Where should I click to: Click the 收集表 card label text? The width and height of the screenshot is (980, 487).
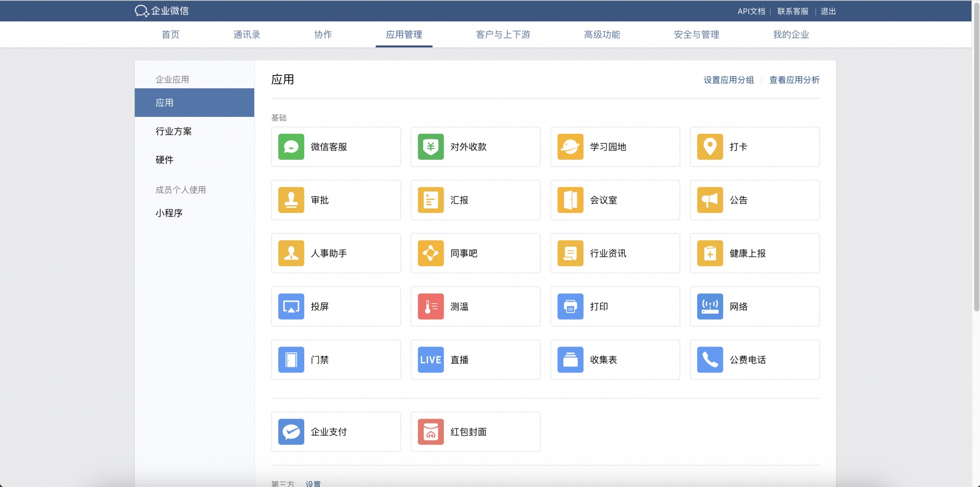[603, 360]
